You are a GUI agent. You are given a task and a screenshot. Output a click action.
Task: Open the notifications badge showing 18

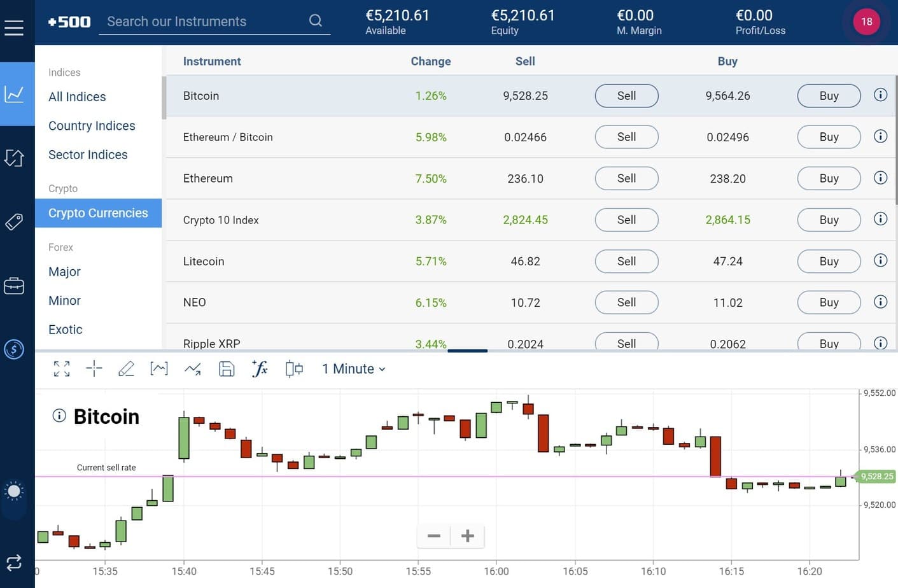coord(866,22)
